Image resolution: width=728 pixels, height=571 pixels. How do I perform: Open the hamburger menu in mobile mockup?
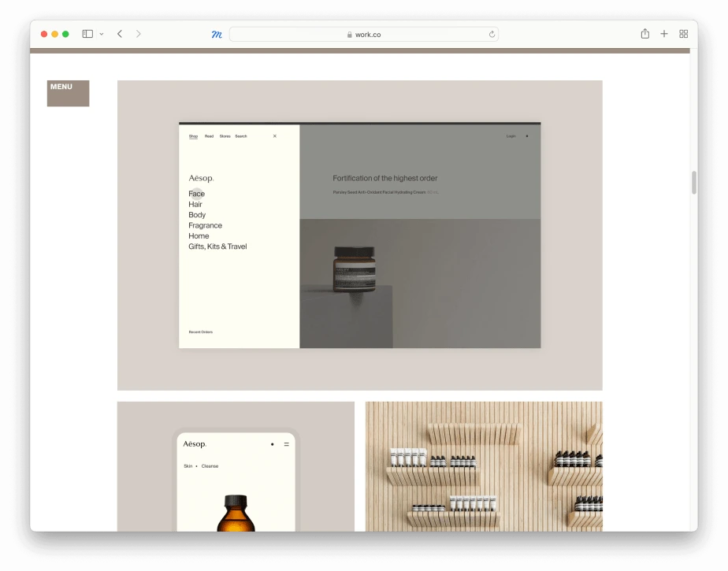coord(287,444)
